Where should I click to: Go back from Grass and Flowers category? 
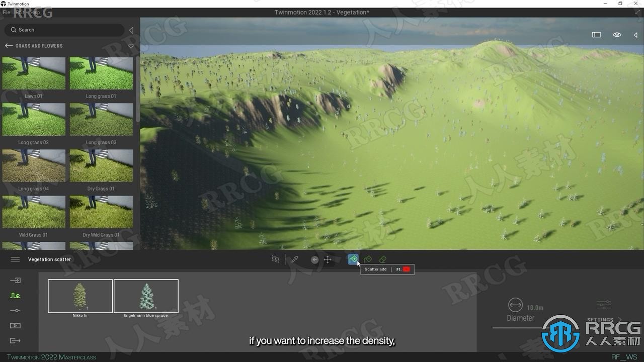pos(9,46)
